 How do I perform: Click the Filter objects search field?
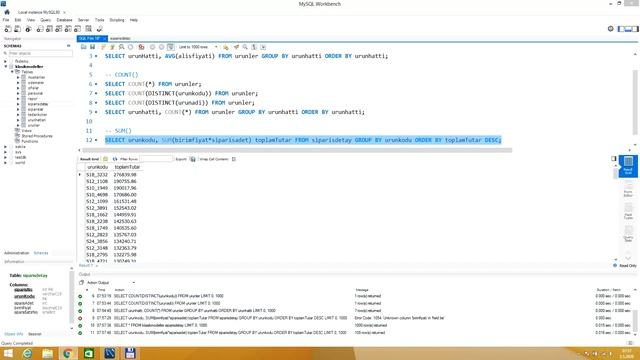click(39, 53)
